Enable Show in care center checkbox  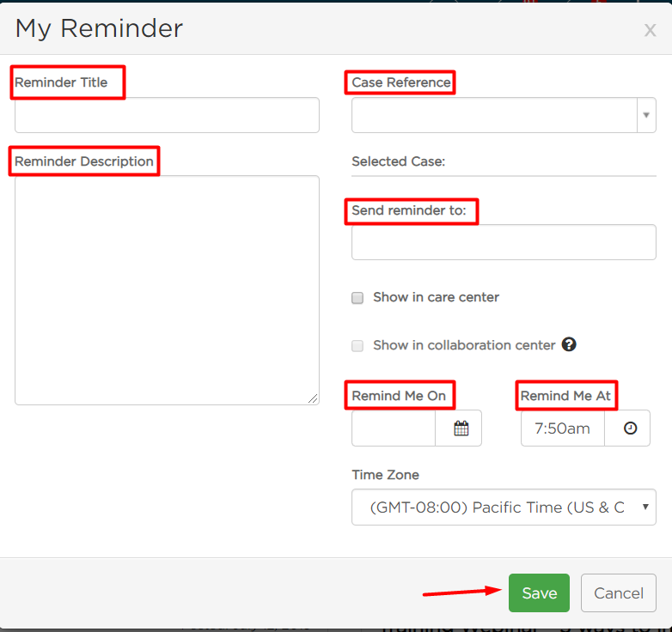[x=357, y=298]
